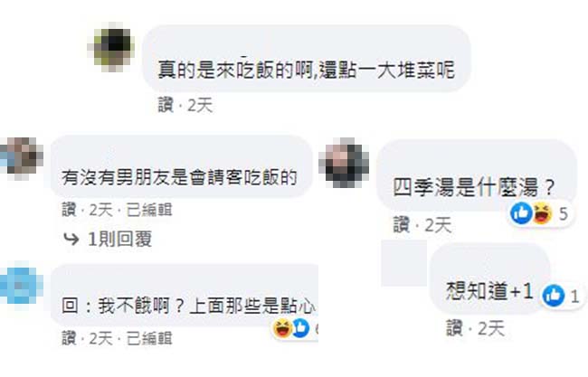
Task: Open 已編輯 edit history on 有沒有男朋友 comment
Action: tap(149, 210)
